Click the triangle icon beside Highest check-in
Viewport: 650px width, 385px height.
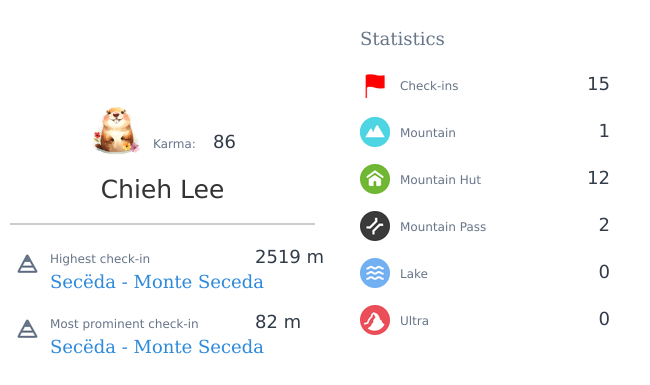[27, 264]
